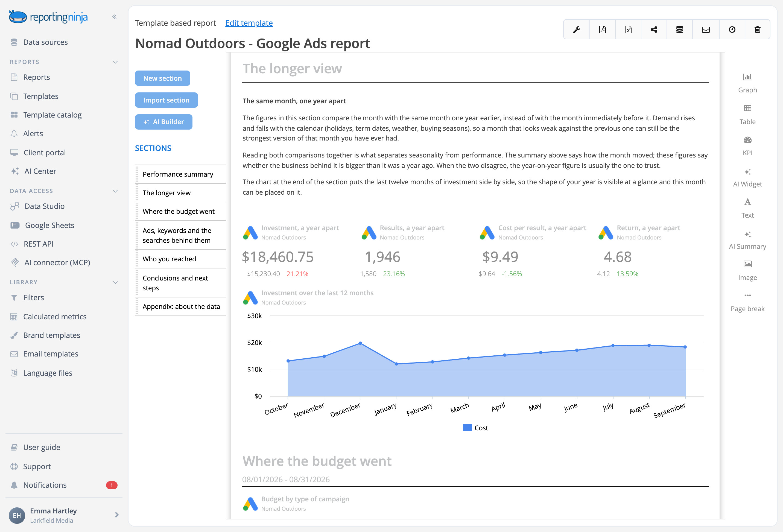The height and width of the screenshot is (532, 783).
Task: Add a Text widget
Action: [x=747, y=208]
